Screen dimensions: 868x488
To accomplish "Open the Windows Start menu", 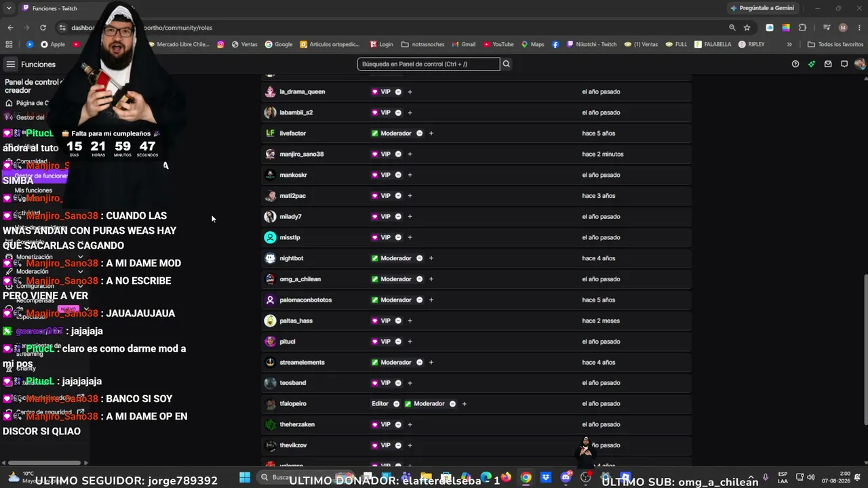I will tap(245, 477).
